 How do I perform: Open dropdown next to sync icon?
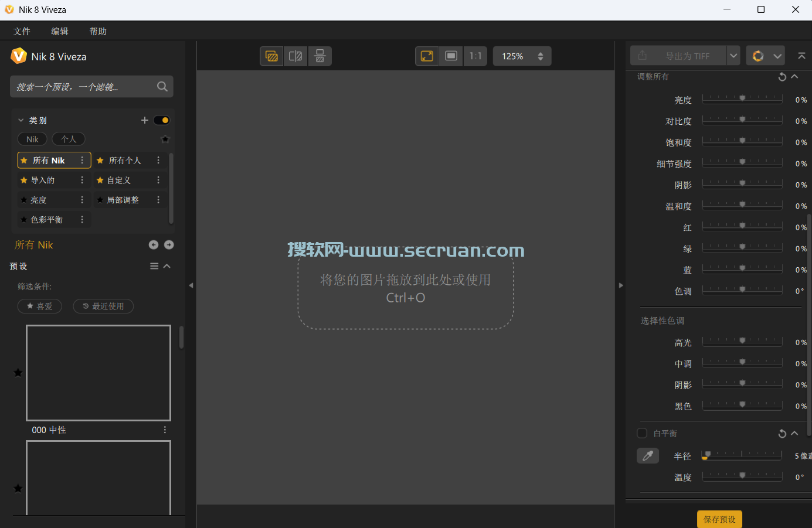coord(777,56)
